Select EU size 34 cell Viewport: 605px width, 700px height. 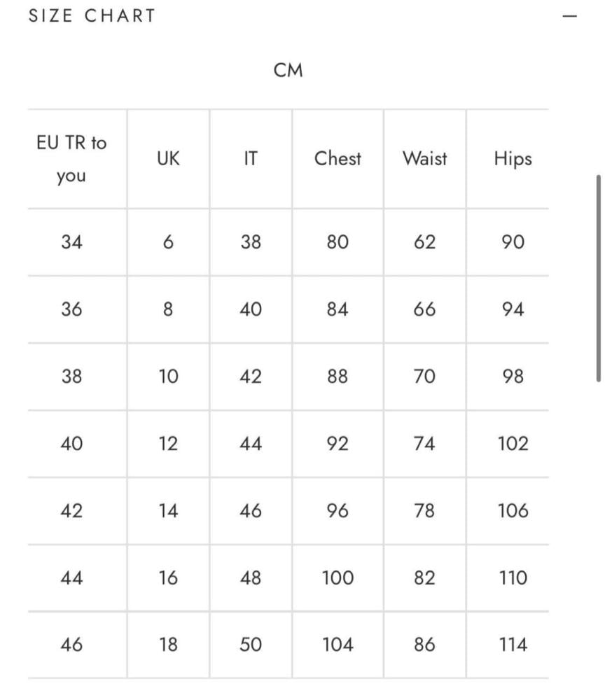71,242
